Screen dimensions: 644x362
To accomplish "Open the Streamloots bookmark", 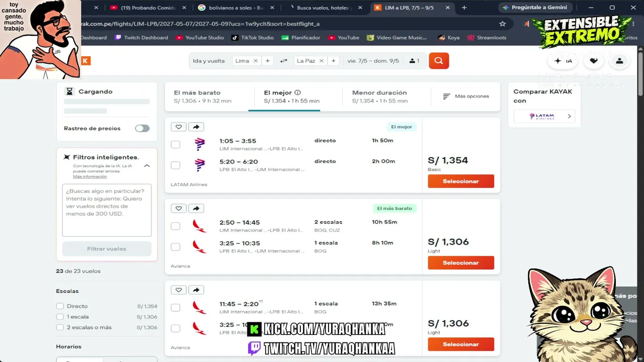I will (487, 38).
